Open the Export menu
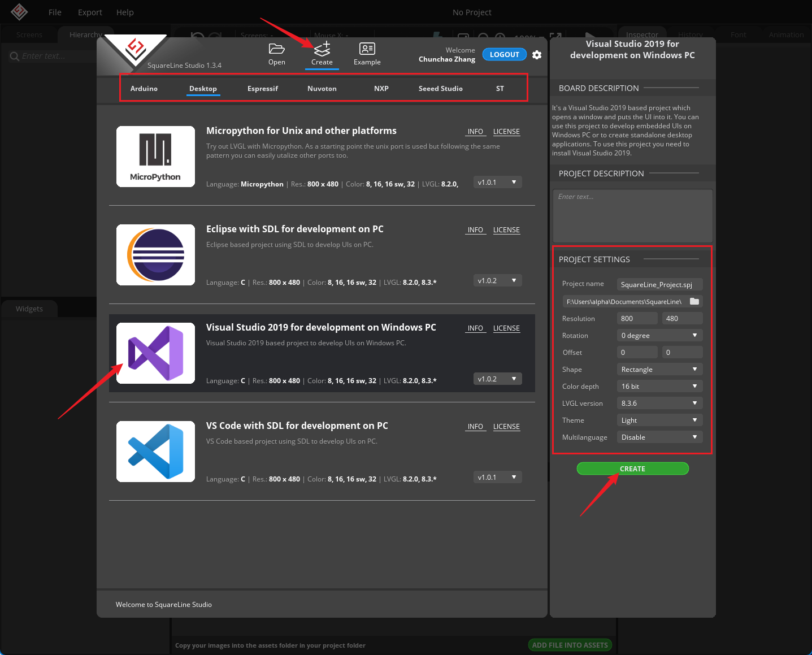The height and width of the screenshot is (655, 812). 90,12
